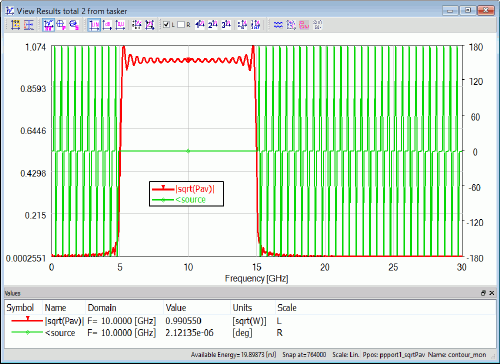500x364 pixels.
Task: Float the Values panel with its dock button
Action: 483,293
